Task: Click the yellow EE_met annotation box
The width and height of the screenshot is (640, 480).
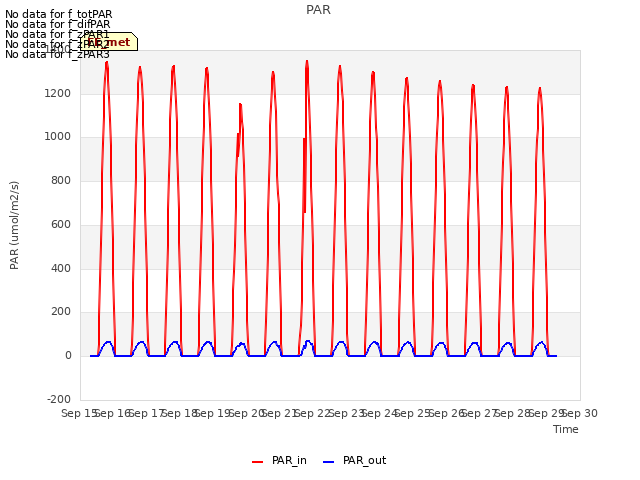Action: [109, 42]
